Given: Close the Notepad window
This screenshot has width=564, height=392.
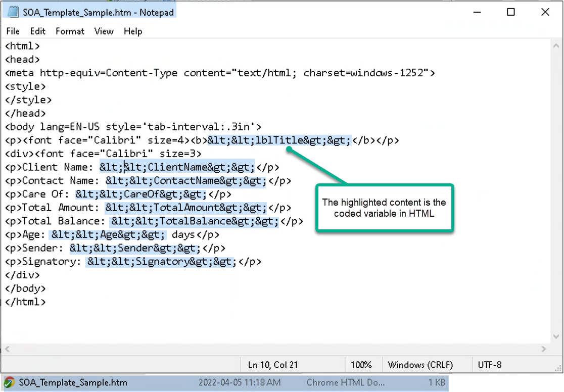Looking at the screenshot, I should pyautogui.click(x=545, y=12).
